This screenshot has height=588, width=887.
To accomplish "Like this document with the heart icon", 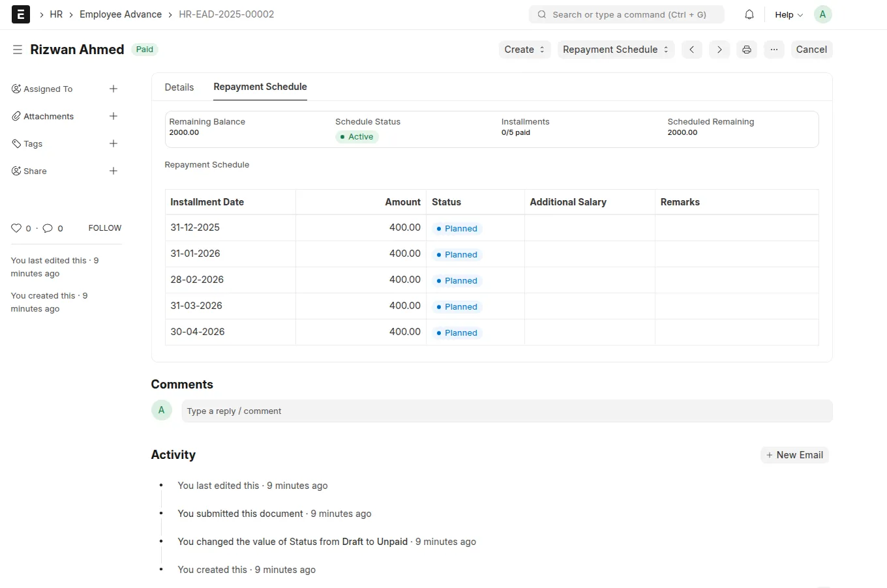I will tap(16, 228).
